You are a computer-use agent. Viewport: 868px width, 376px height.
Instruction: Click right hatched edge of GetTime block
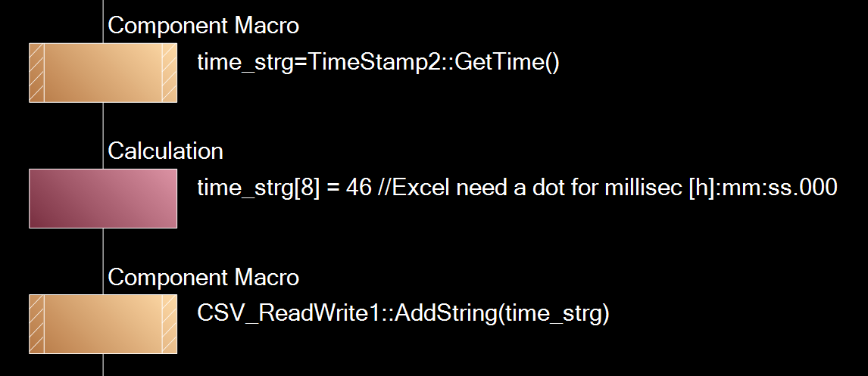point(170,73)
